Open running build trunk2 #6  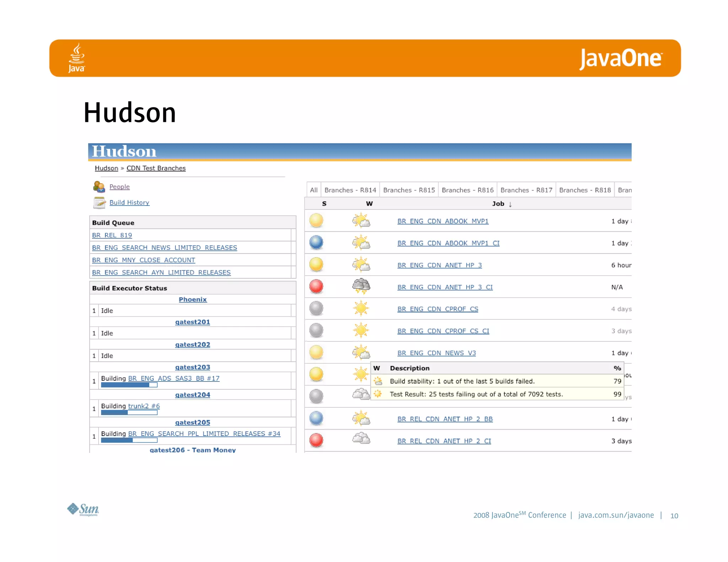point(144,406)
